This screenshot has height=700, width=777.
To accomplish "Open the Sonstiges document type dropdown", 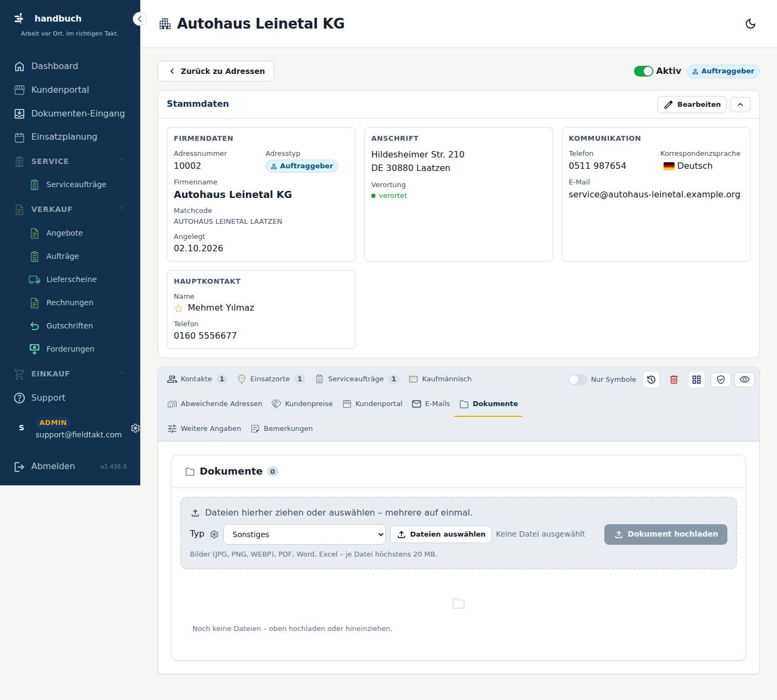I will (x=305, y=534).
